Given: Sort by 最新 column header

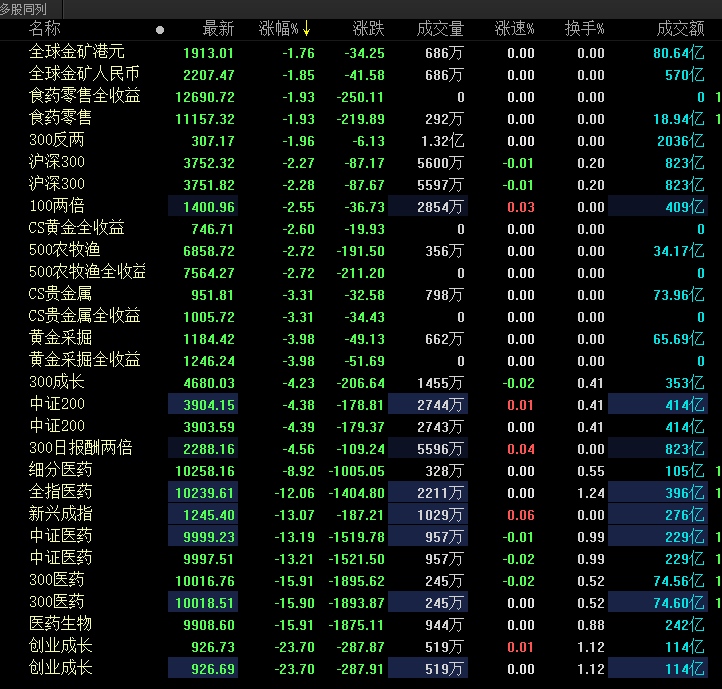Looking at the screenshot, I should 218,29.
